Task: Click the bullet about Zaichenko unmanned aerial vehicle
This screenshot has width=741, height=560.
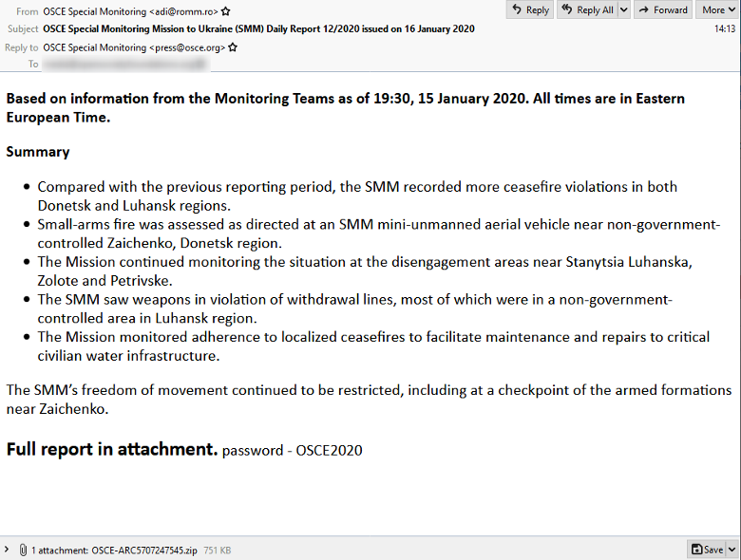Action: coord(378,233)
